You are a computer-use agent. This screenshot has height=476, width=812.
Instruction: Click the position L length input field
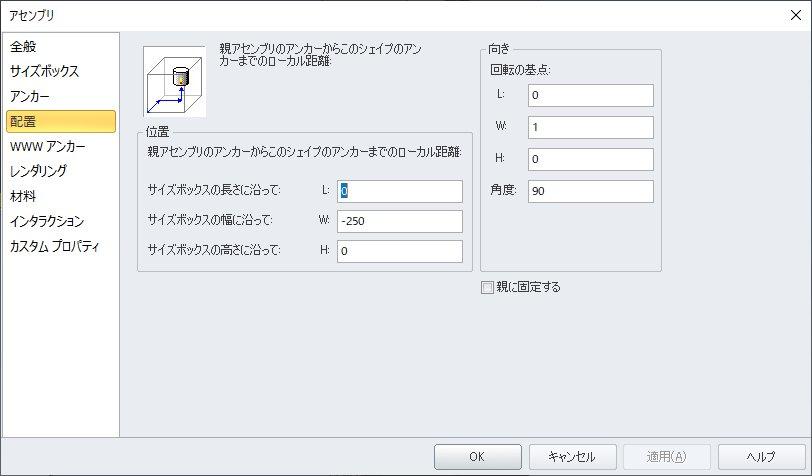pyautogui.click(x=400, y=191)
